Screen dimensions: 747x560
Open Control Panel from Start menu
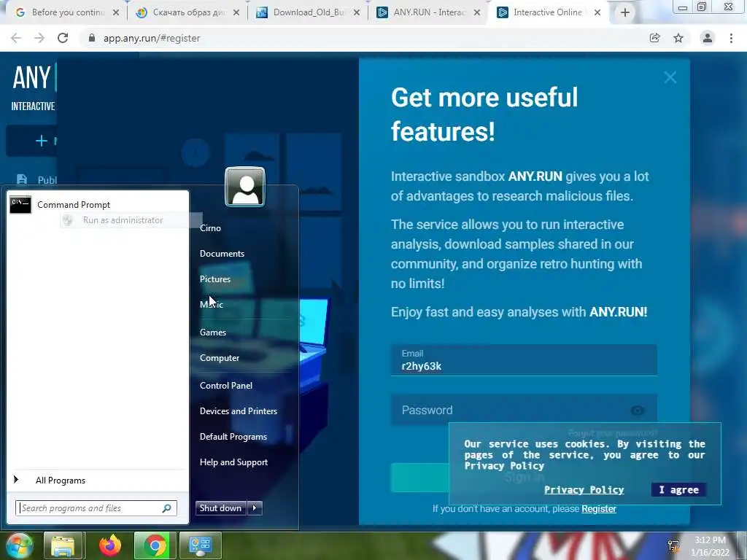tap(226, 386)
